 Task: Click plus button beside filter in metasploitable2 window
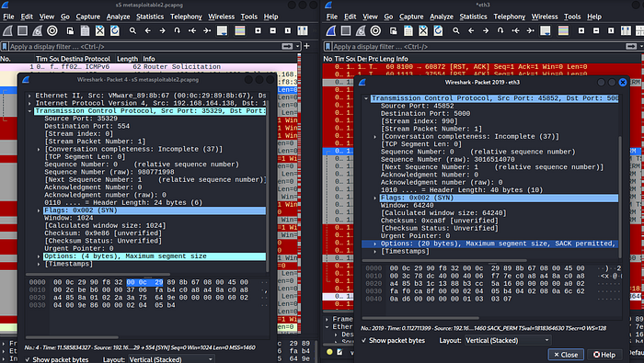(x=306, y=46)
